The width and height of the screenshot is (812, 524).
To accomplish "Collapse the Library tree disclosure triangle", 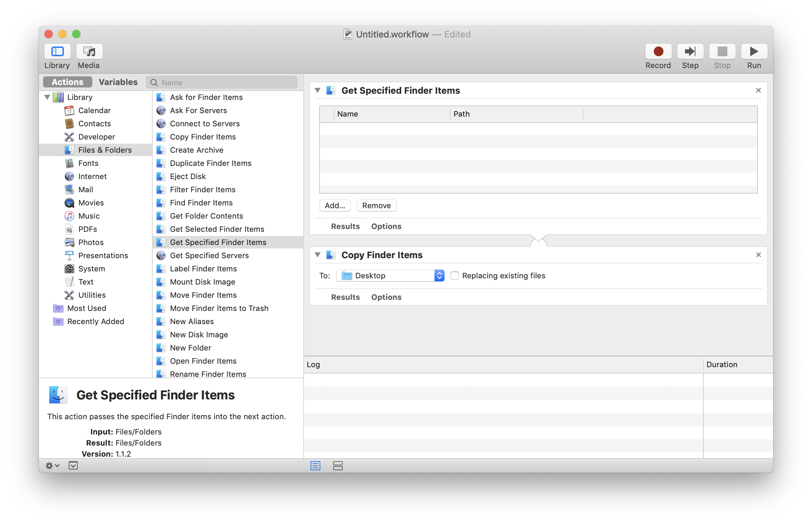I will (x=47, y=97).
